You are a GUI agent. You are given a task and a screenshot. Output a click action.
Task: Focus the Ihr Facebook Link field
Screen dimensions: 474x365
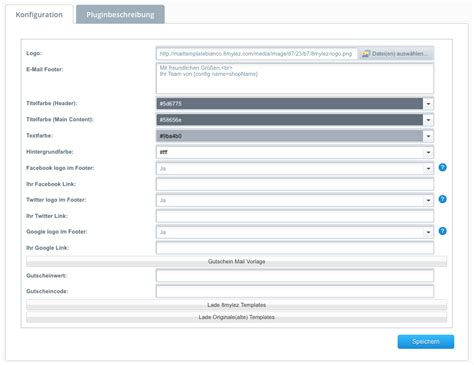pos(295,184)
